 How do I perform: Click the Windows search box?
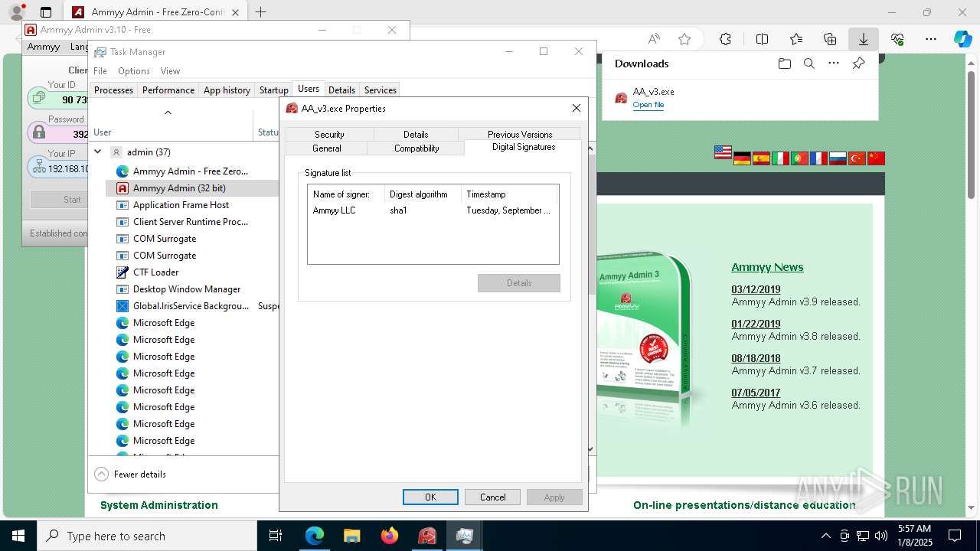pos(147,536)
